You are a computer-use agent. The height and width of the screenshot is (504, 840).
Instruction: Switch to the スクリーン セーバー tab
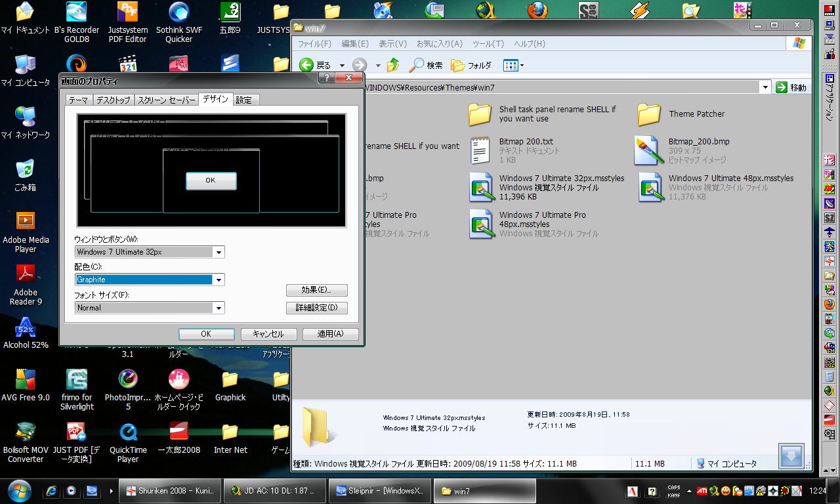pyautogui.click(x=166, y=100)
